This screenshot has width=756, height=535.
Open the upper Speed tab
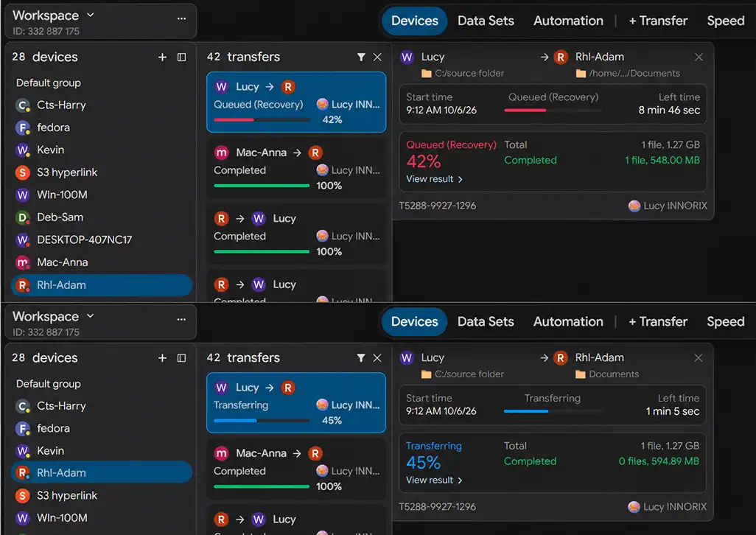(x=726, y=21)
